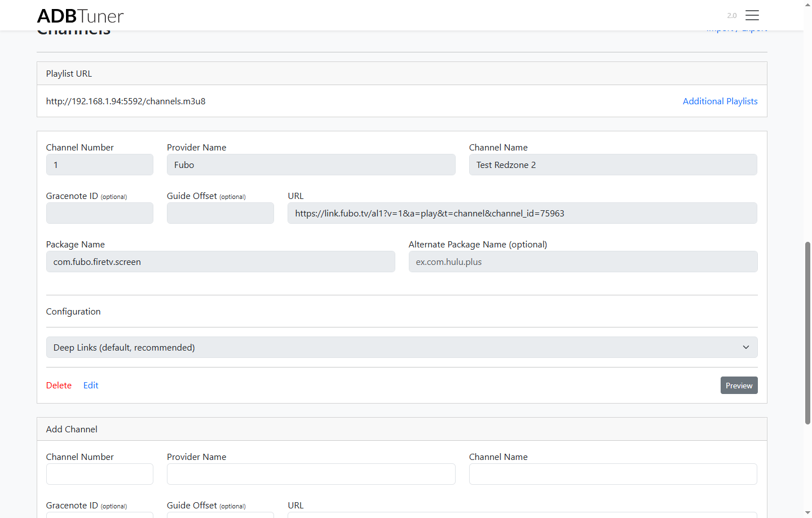Click the channel number 1 field

pos(99,165)
